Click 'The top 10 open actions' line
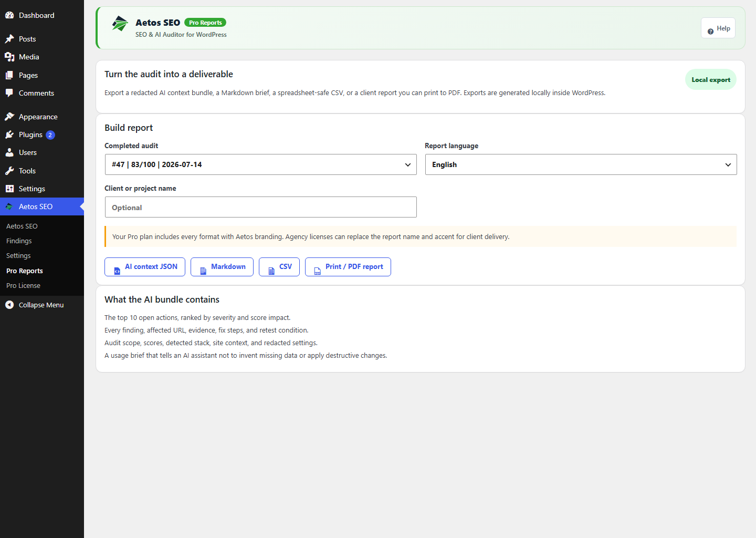This screenshot has width=756, height=538. point(197,318)
